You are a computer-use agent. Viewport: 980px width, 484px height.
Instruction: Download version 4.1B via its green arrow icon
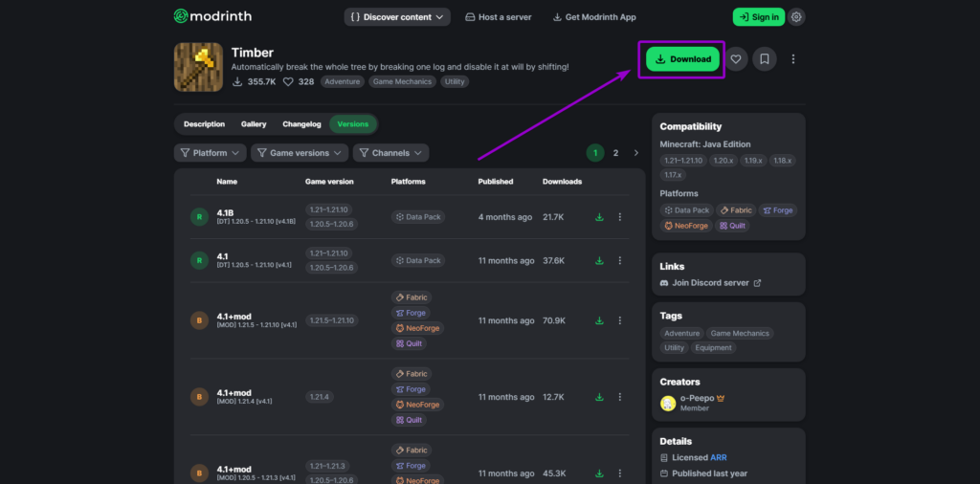coord(599,217)
